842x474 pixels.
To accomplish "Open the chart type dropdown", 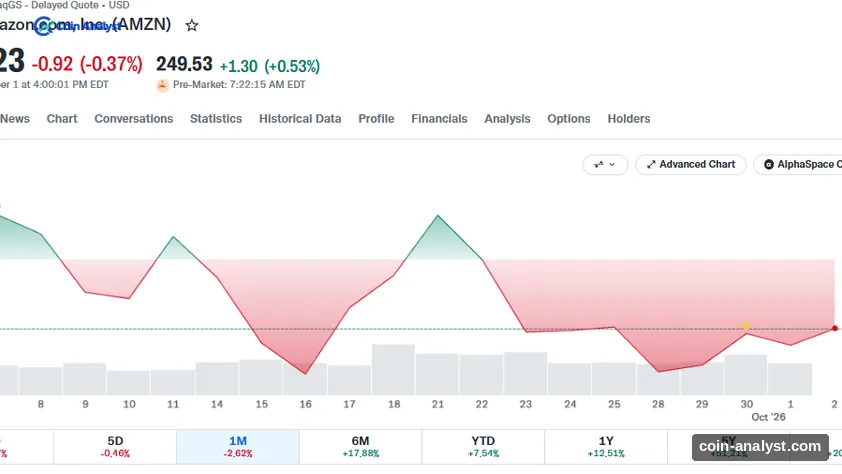I will (x=605, y=164).
